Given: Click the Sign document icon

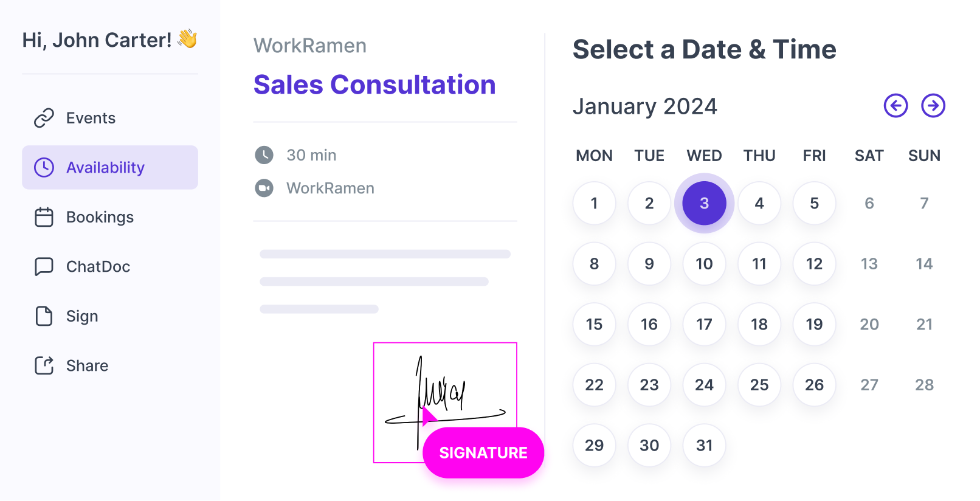Looking at the screenshot, I should click(43, 316).
